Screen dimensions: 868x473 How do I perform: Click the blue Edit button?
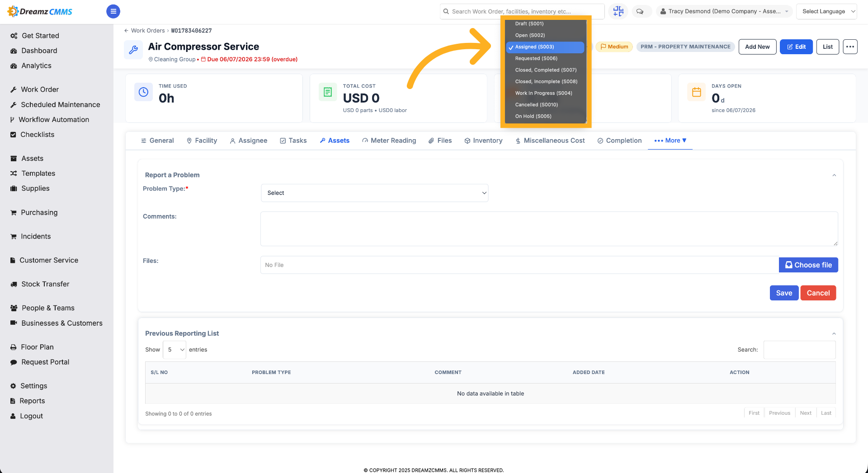coord(796,47)
